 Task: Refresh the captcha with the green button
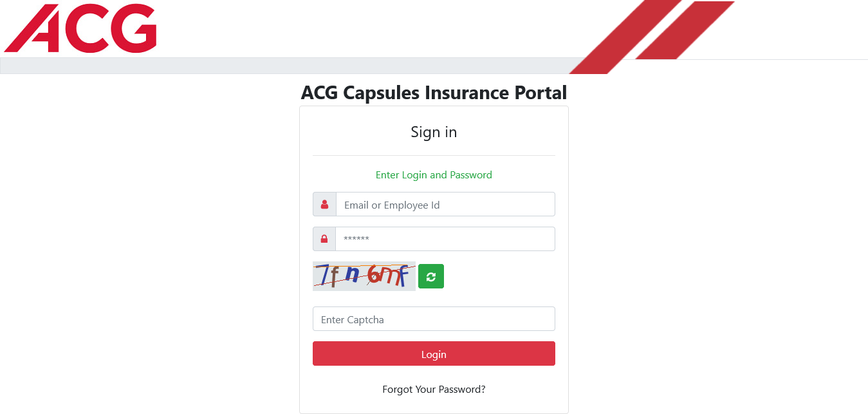click(x=431, y=276)
